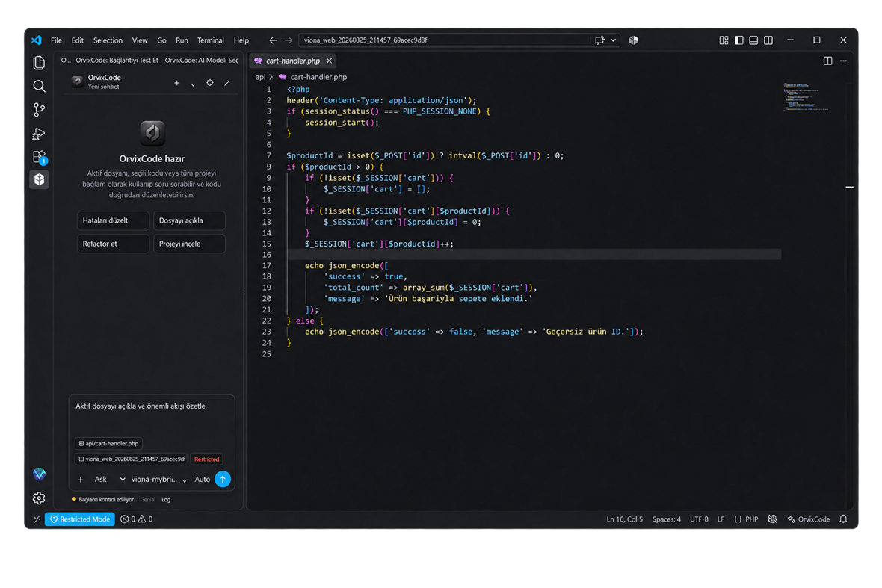
Task: Open the Source Control view
Action: point(39,110)
